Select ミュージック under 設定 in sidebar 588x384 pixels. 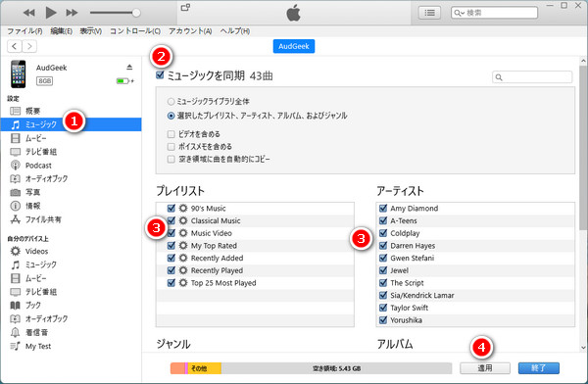pyautogui.click(x=71, y=124)
